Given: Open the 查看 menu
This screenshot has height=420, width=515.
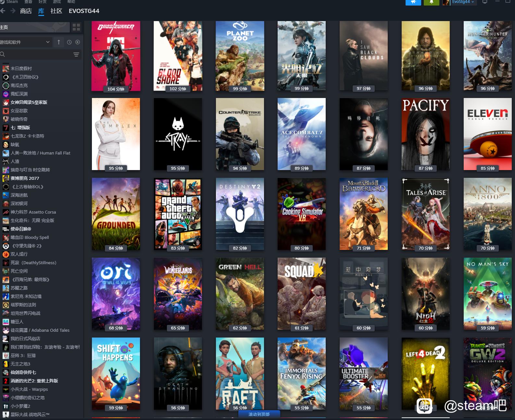Looking at the screenshot, I should coord(29,2).
